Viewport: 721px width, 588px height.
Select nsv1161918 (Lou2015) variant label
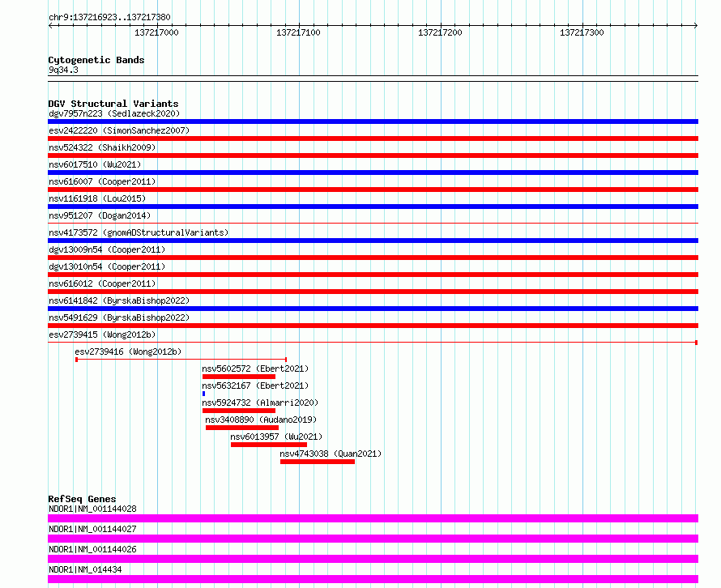point(97,198)
